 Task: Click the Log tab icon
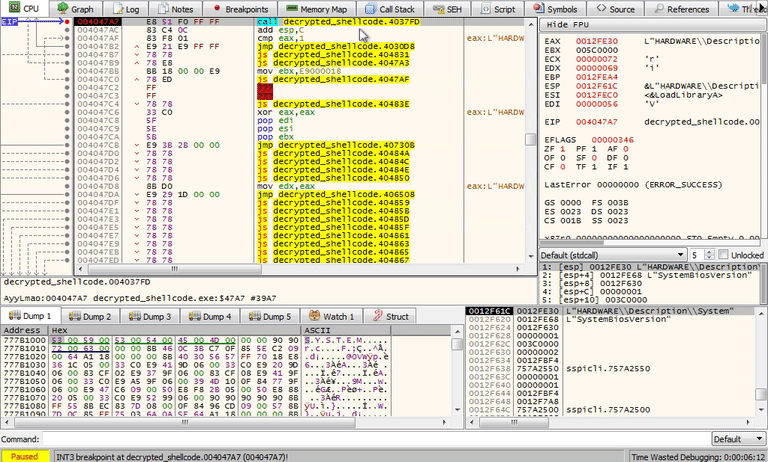click(x=118, y=9)
